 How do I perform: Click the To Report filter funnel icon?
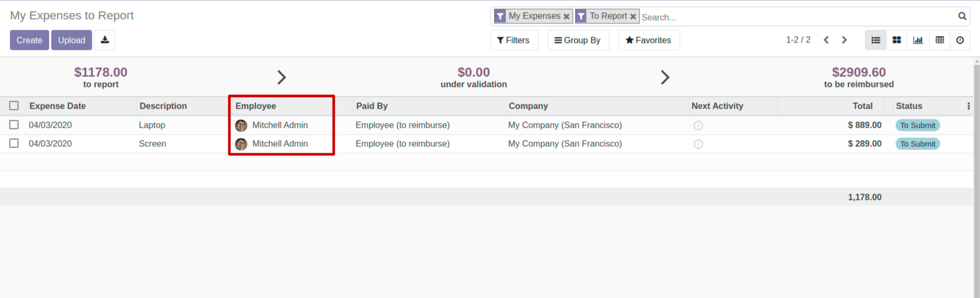(x=581, y=16)
